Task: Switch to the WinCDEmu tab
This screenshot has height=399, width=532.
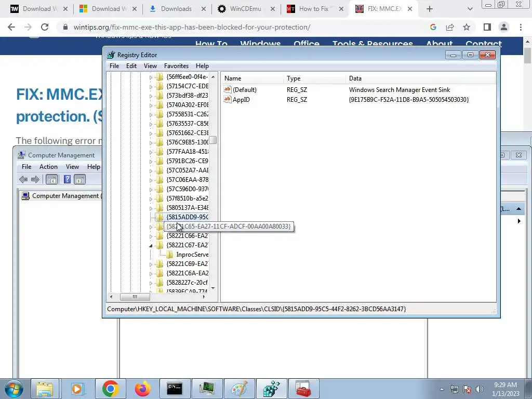Action: [247, 9]
